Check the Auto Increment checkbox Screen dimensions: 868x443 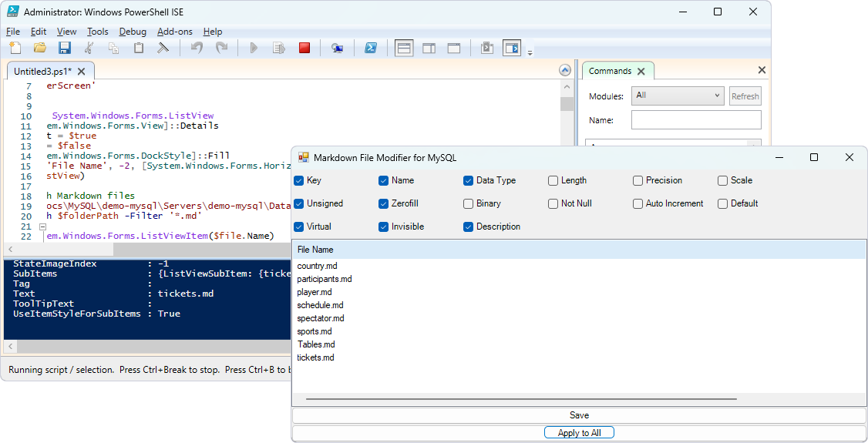(638, 203)
